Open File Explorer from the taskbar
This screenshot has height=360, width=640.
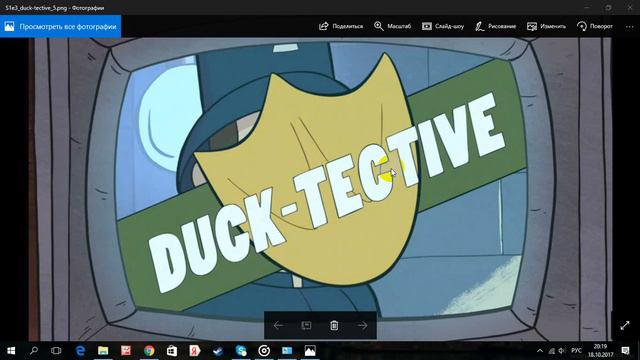pyautogui.click(x=103, y=351)
